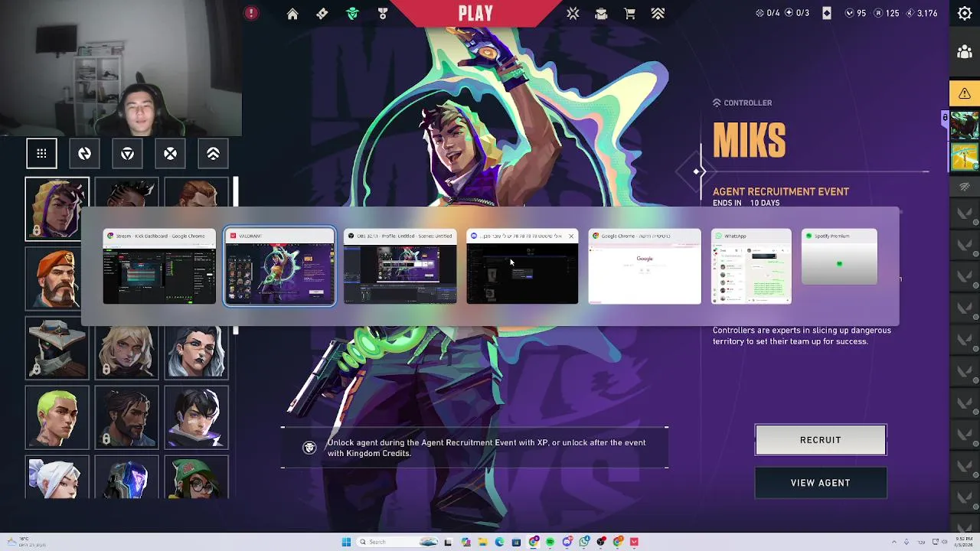Open the Valorant icon in the taskbar
980x551 pixels.
point(634,542)
